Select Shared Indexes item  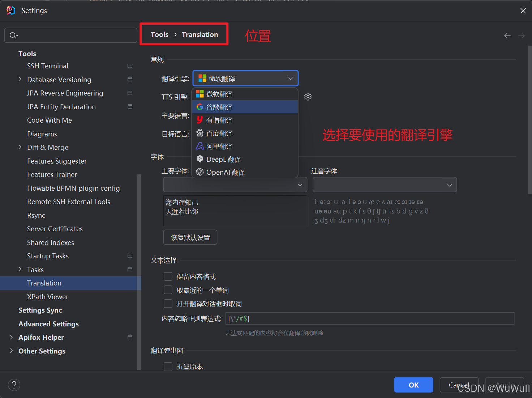coord(51,242)
